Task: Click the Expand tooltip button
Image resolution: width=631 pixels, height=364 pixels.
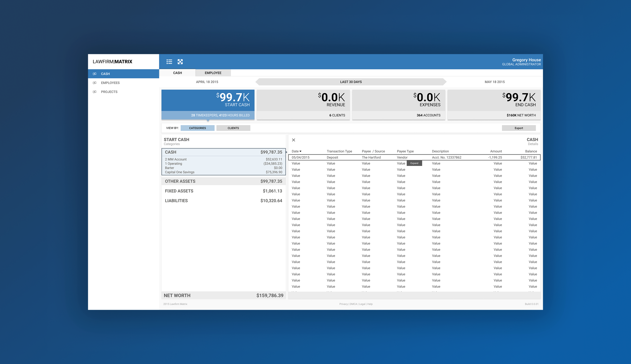Action: pyautogui.click(x=414, y=163)
